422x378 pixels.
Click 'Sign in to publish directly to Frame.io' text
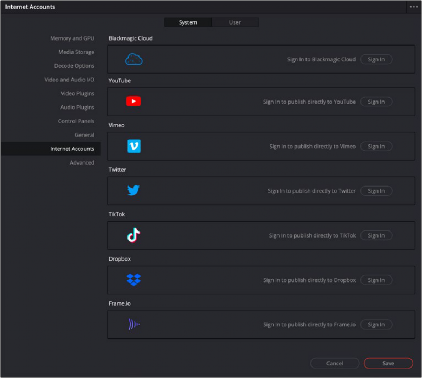[x=310, y=324]
